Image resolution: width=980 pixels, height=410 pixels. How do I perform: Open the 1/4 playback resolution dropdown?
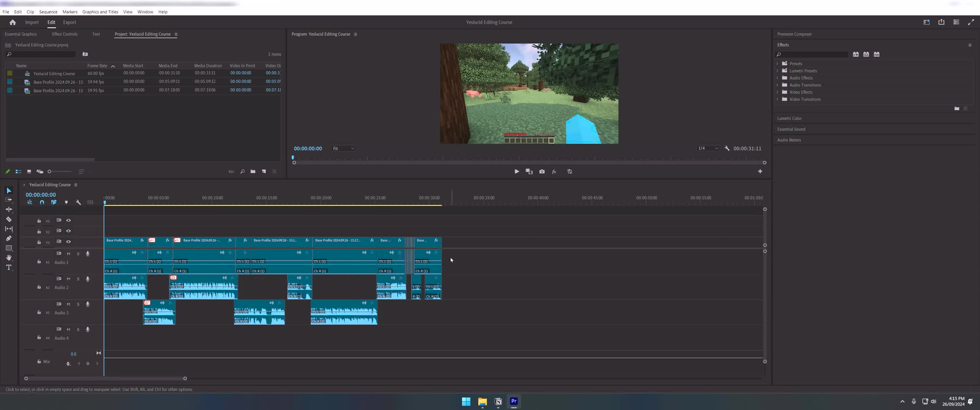pos(708,148)
